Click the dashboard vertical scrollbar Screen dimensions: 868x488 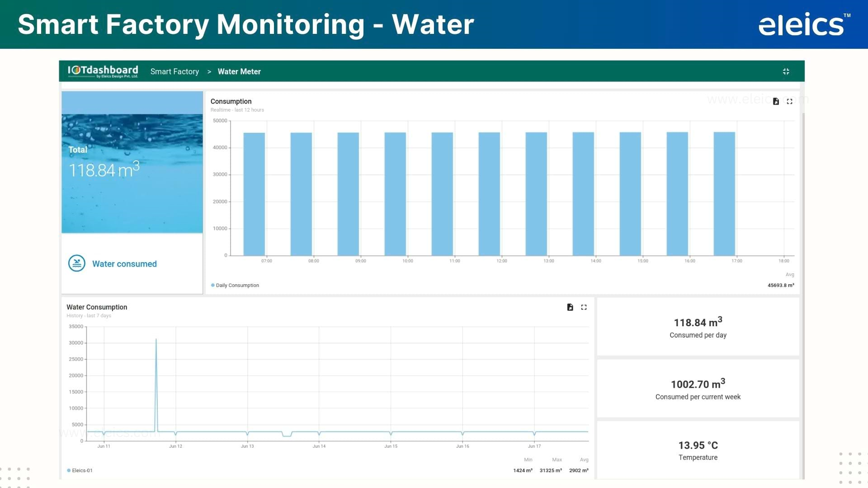[x=803, y=296]
